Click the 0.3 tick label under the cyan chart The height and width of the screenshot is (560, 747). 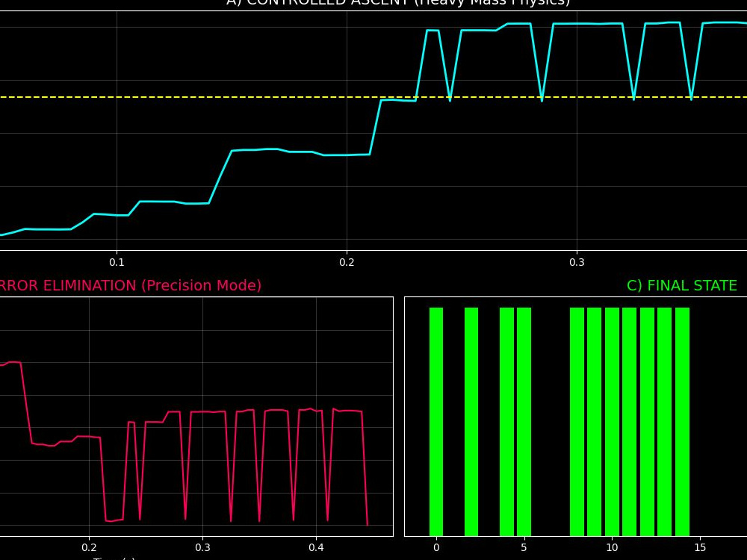pyautogui.click(x=577, y=262)
